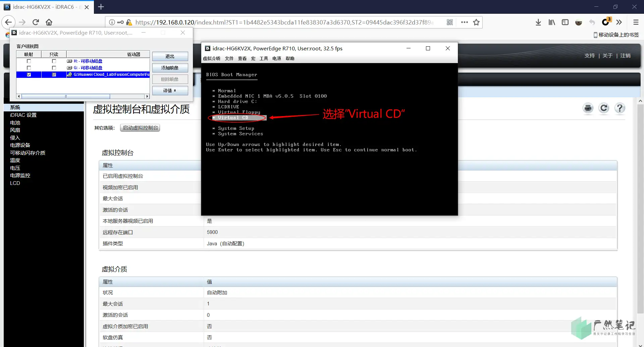Open the QR code icon in address bar
The width and height of the screenshot is (644, 347).
(x=450, y=22)
